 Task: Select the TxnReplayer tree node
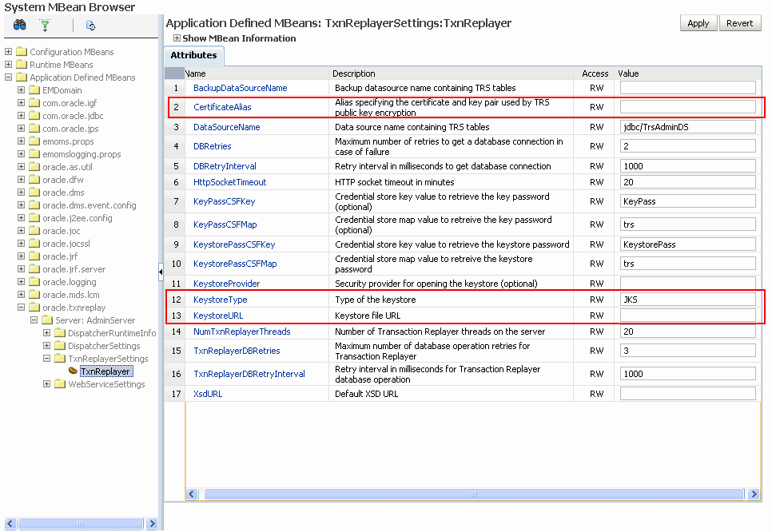tap(105, 371)
